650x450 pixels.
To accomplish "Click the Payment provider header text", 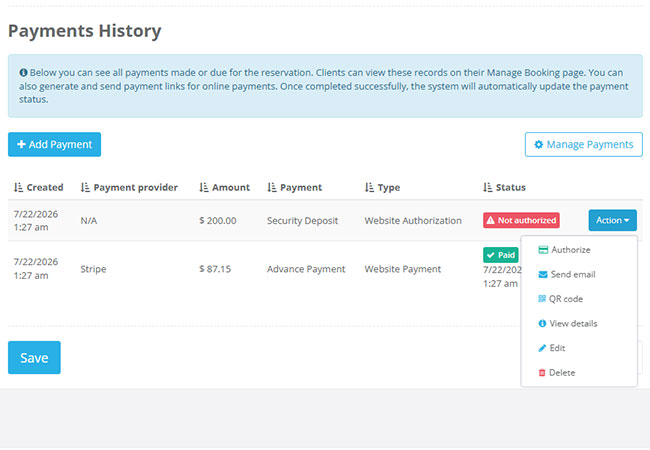I will pyautogui.click(x=136, y=187).
